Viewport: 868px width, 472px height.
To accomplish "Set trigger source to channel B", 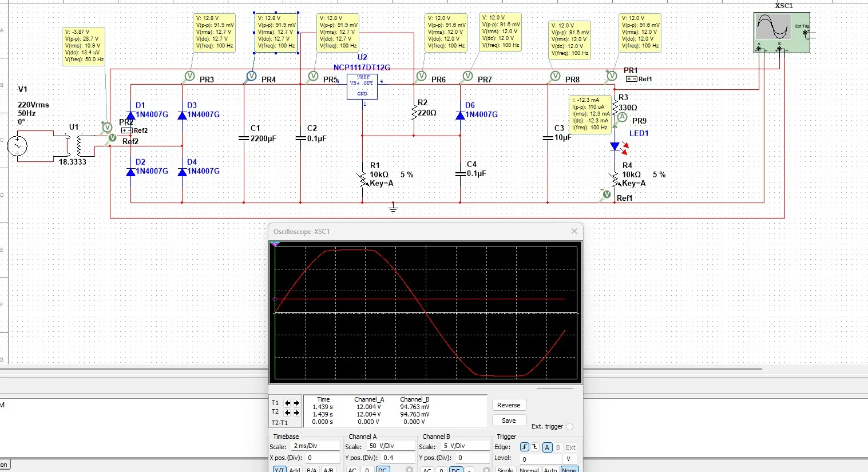I will click(x=558, y=447).
